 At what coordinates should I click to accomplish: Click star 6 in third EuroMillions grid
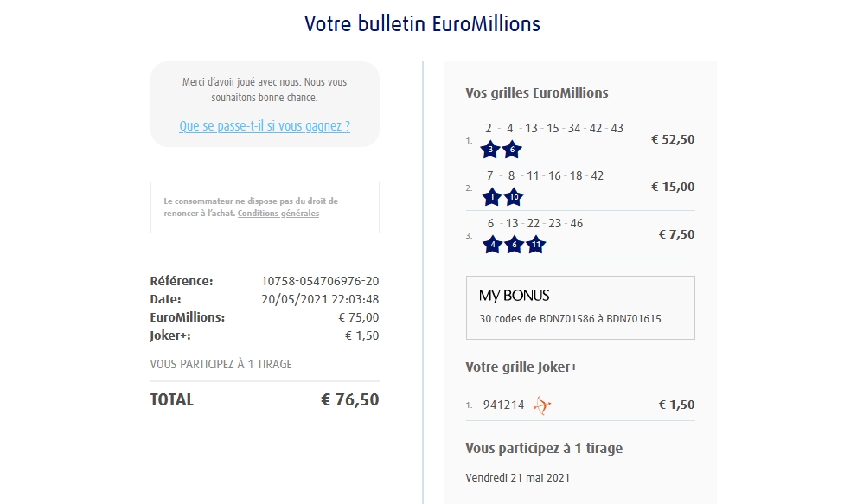click(x=514, y=245)
